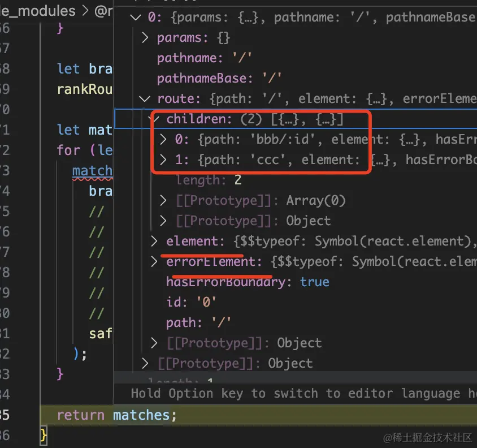Screen dimensions: 477x448
Task: Click the 'saf' code line
Action: tap(101, 334)
